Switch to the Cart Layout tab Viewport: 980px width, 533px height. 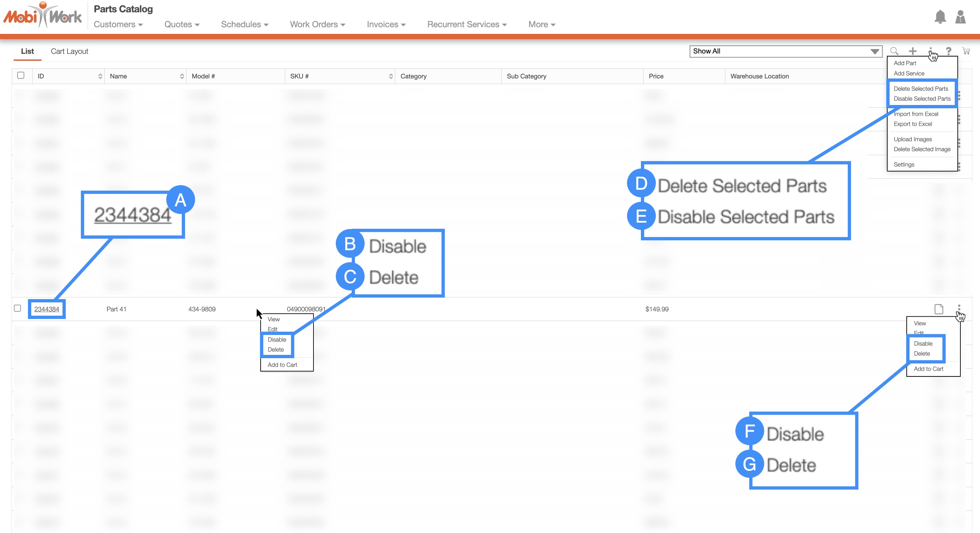69,51
